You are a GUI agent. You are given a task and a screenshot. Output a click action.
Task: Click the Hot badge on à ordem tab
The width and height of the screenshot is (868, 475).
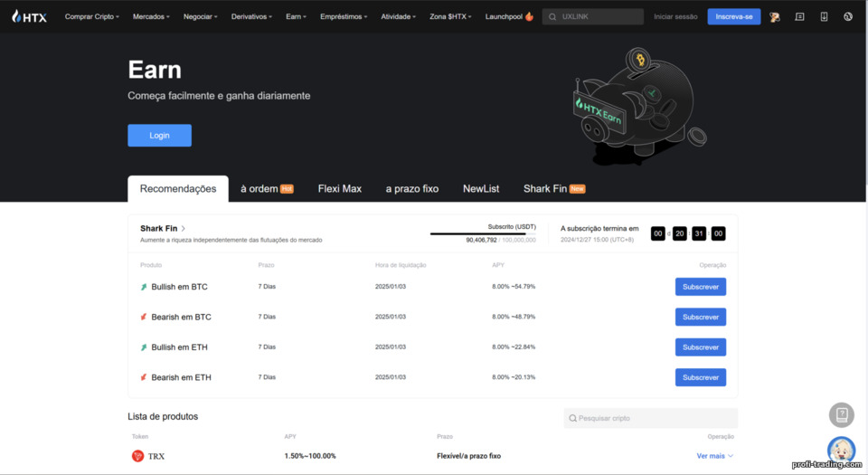click(287, 189)
